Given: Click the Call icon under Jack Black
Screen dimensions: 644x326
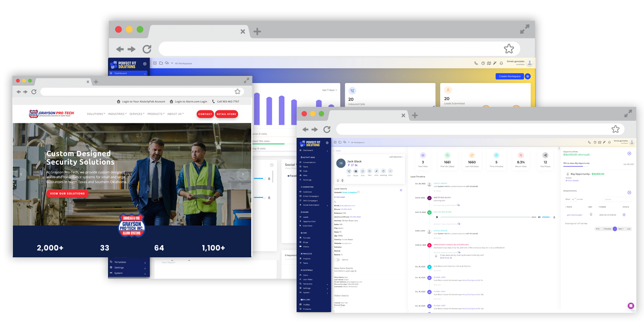Looking at the screenshot, I should (x=349, y=171).
